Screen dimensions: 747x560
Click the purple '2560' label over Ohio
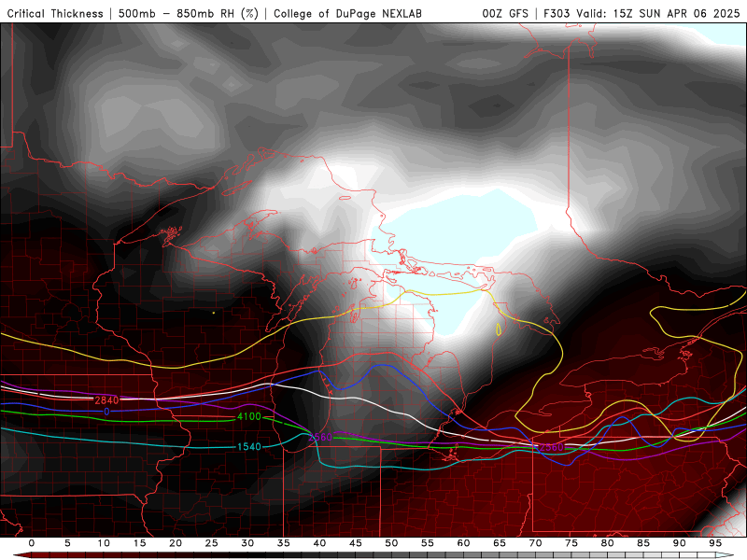tap(551, 447)
